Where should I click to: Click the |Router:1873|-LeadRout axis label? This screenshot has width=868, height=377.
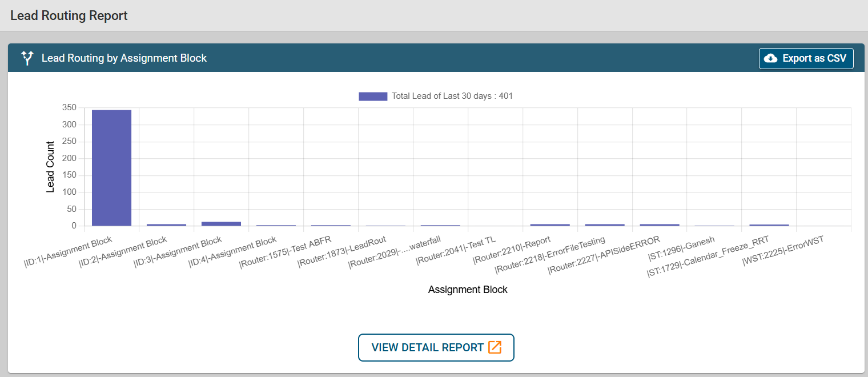(342, 252)
